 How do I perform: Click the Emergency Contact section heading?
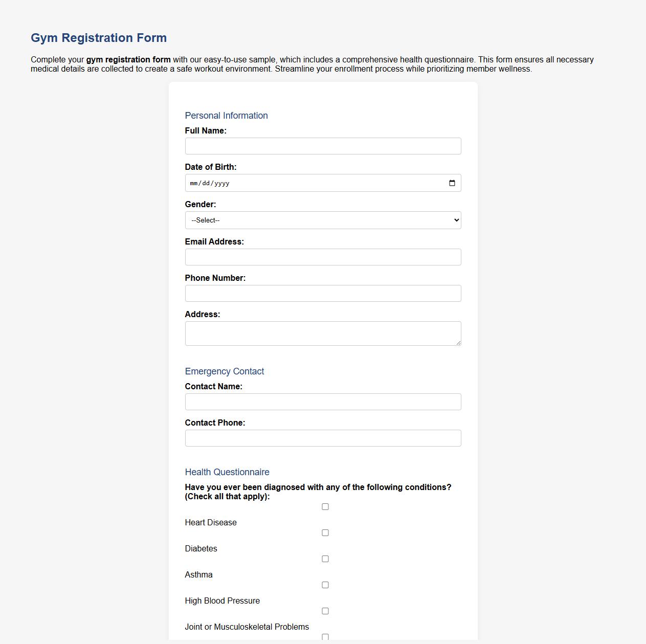(x=225, y=371)
